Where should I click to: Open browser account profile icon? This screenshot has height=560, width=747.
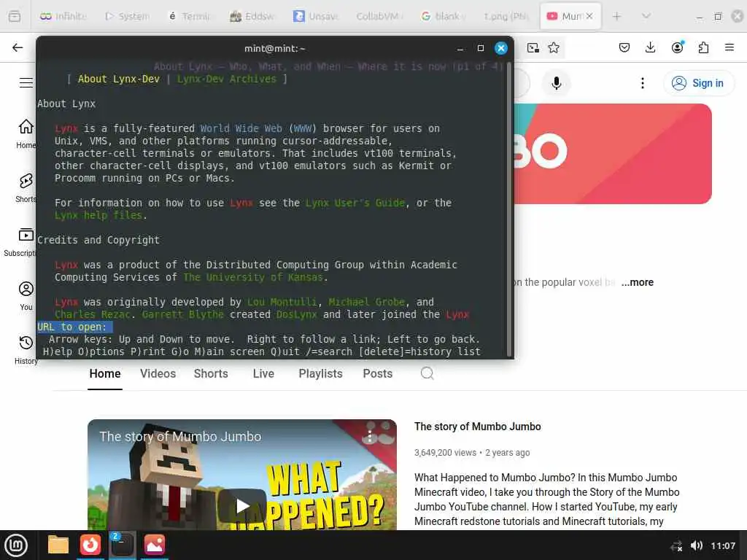pos(678,47)
